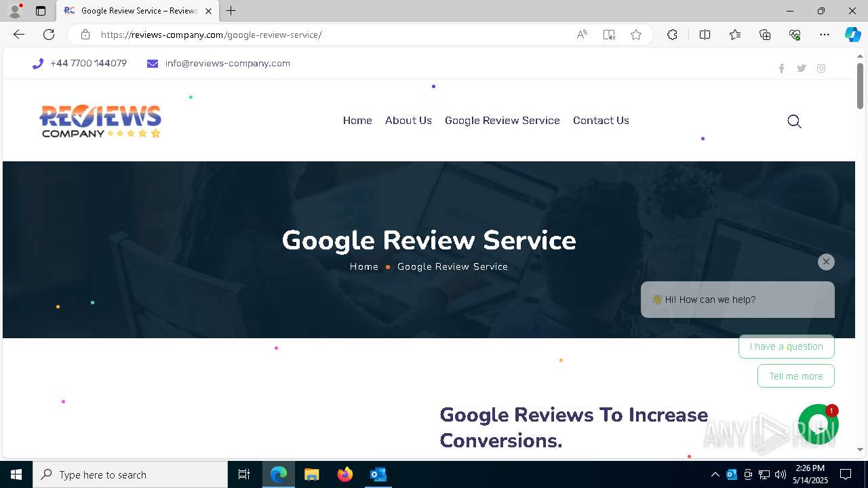Choose the 'Tell me more' button
Viewport: 868px width, 488px height.
(796, 376)
